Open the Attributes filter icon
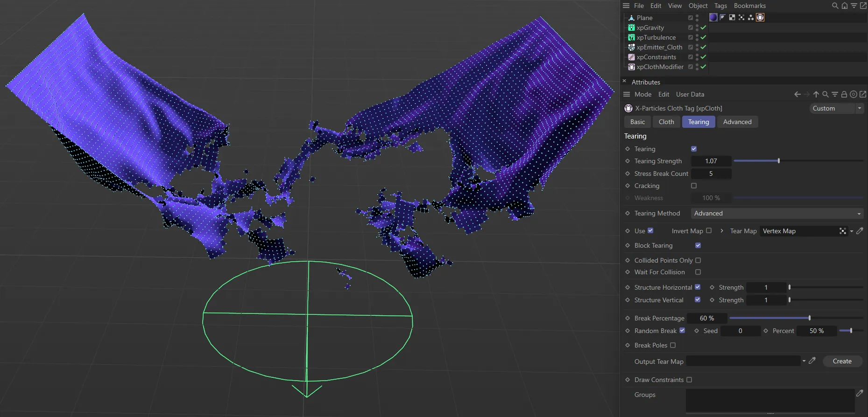Image resolution: width=868 pixels, height=417 pixels. 835,94
